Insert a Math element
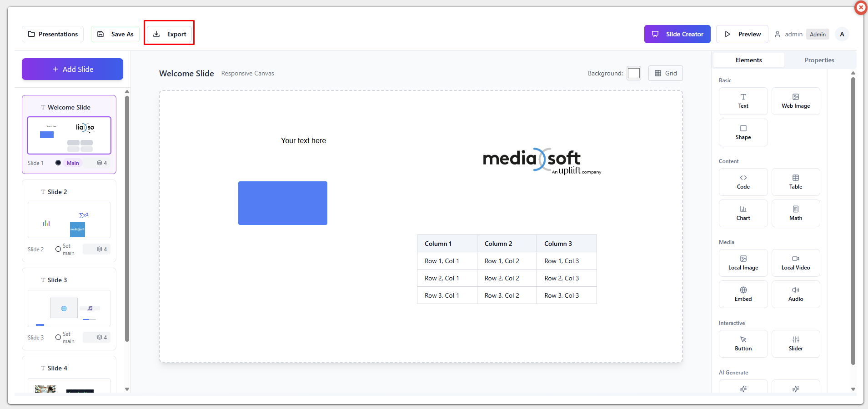This screenshot has height=409, width=868. coord(795,213)
